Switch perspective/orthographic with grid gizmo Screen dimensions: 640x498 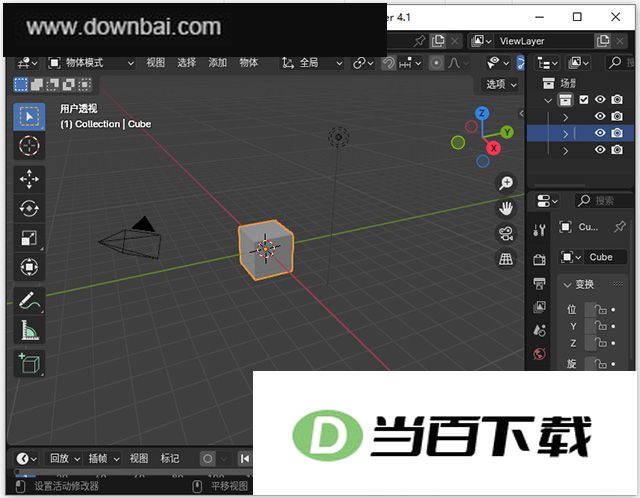click(506, 259)
